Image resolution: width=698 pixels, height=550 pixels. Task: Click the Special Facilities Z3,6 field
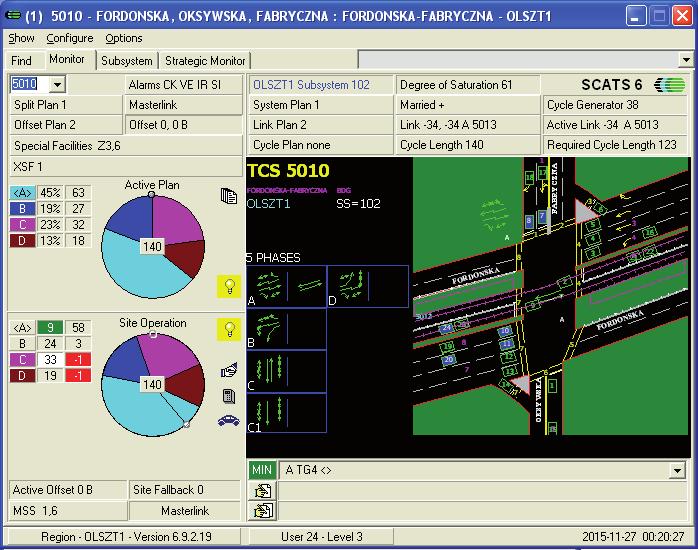coord(126,146)
